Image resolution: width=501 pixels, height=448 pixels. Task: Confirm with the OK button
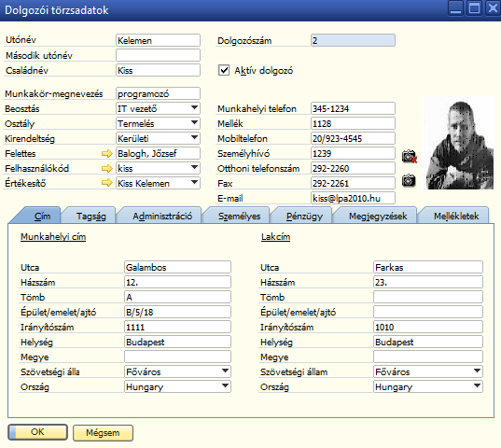[x=37, y=432]
